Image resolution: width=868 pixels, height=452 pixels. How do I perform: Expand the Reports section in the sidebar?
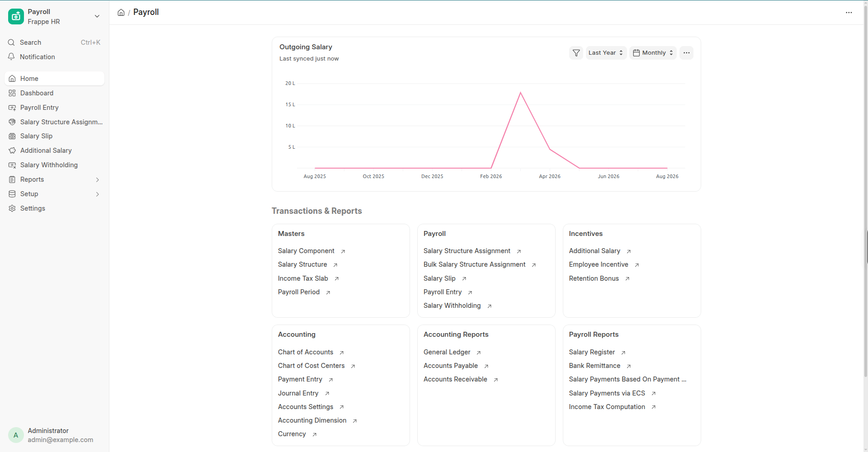(54, 179)
